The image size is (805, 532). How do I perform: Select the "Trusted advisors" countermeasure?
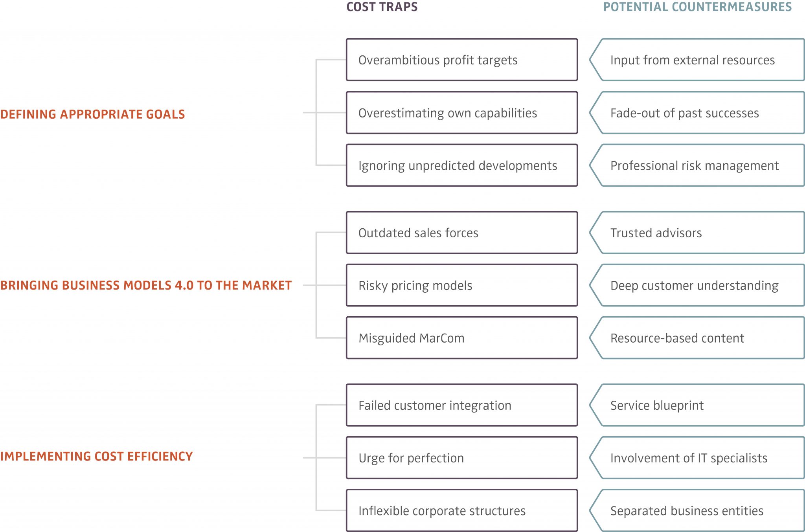[697, 233]
